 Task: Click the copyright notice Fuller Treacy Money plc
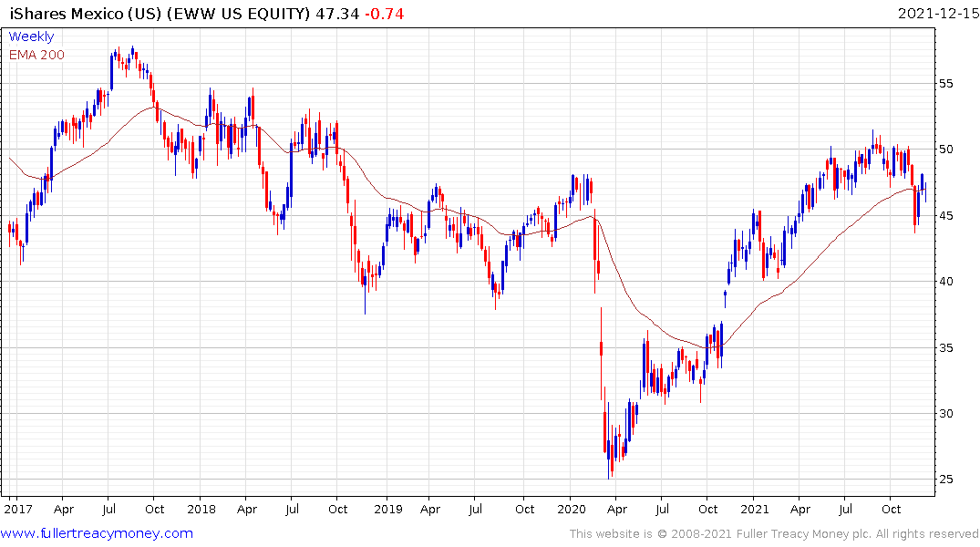804,534
